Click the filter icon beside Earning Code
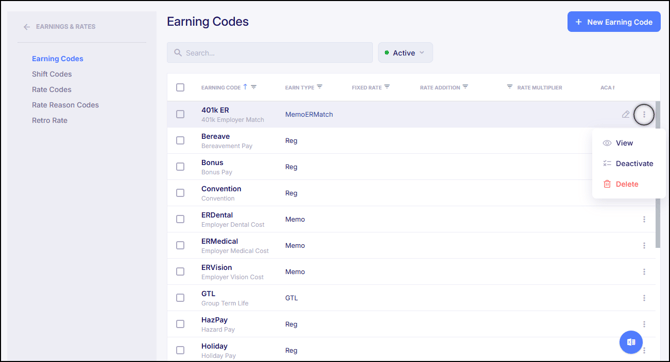The image size is (670, 362). (x=253, y=87)
